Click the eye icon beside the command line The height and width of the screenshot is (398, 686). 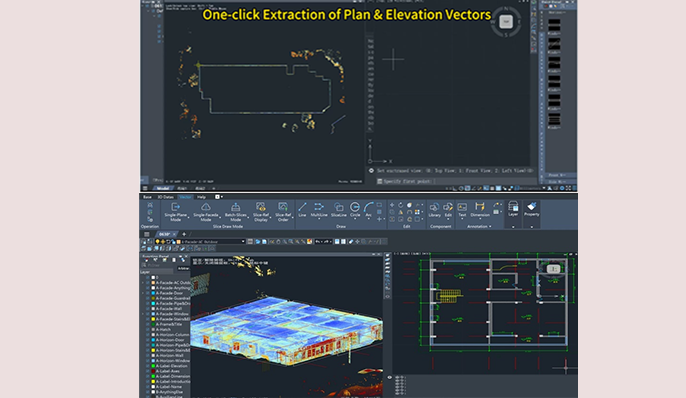point(371,171)
